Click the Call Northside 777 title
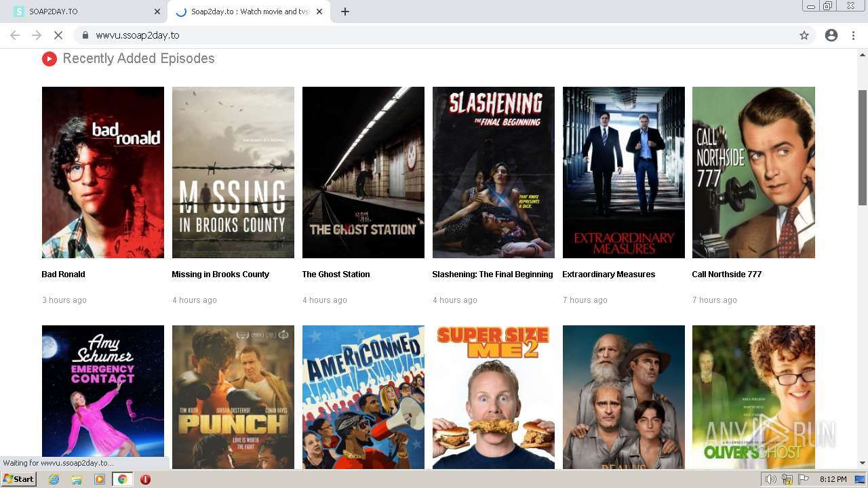 727,274
